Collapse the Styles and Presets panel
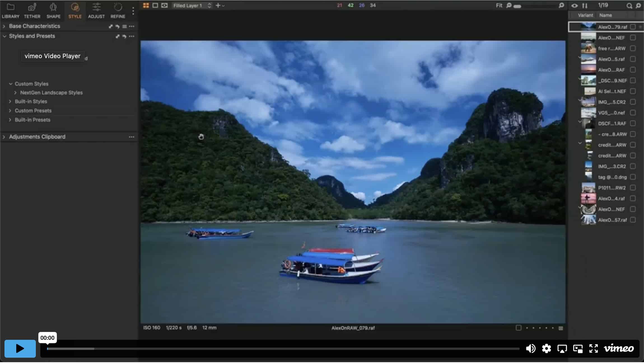The image size is (644, 363). point(4,36)
